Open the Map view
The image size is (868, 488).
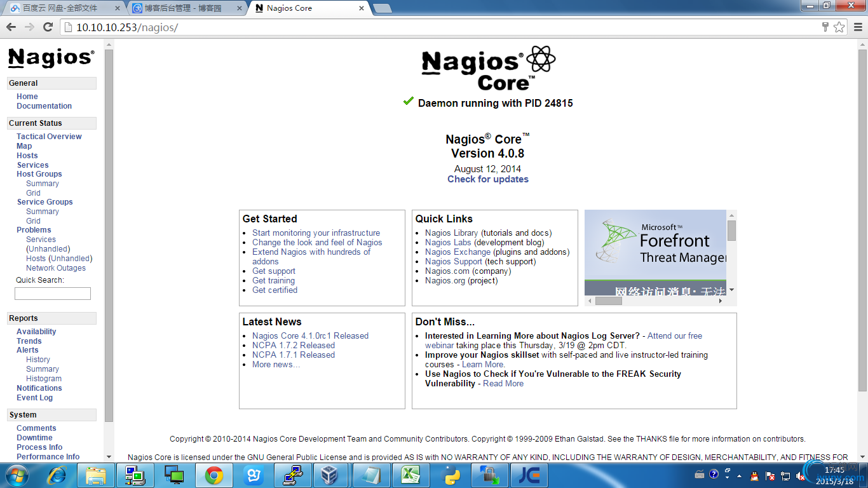tap(24, 146)
